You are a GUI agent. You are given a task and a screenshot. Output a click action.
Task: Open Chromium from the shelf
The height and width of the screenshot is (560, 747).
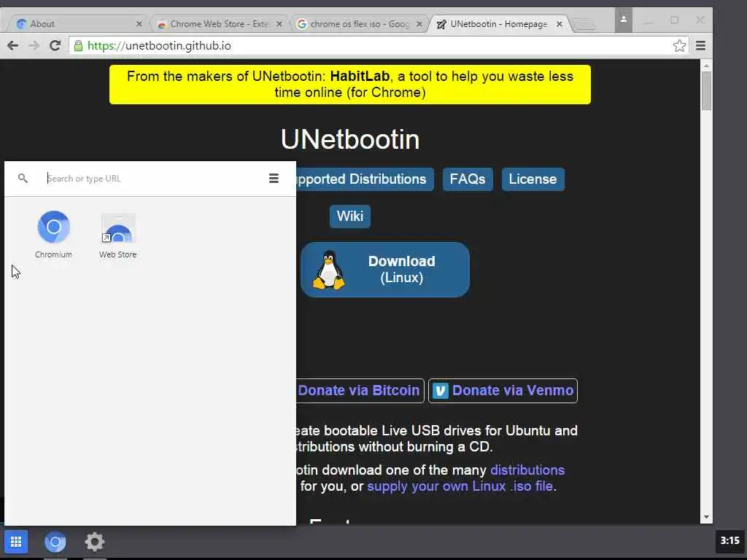click(55, 542)
